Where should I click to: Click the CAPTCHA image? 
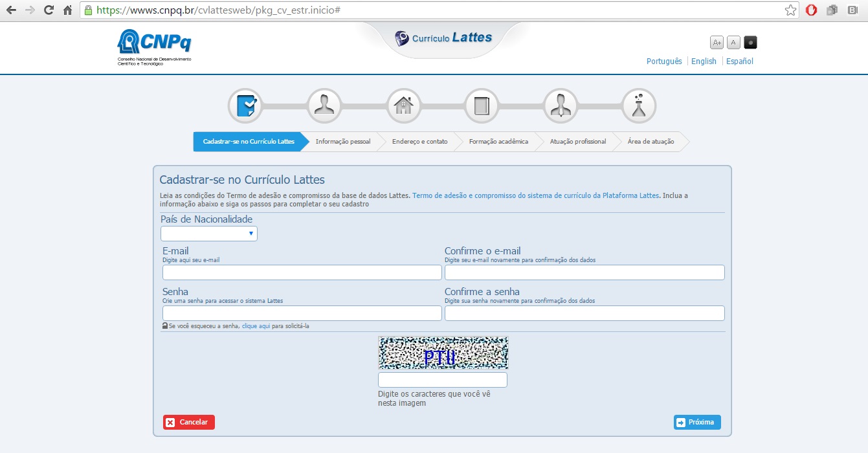pyautogui.click(x=443, y=353)
